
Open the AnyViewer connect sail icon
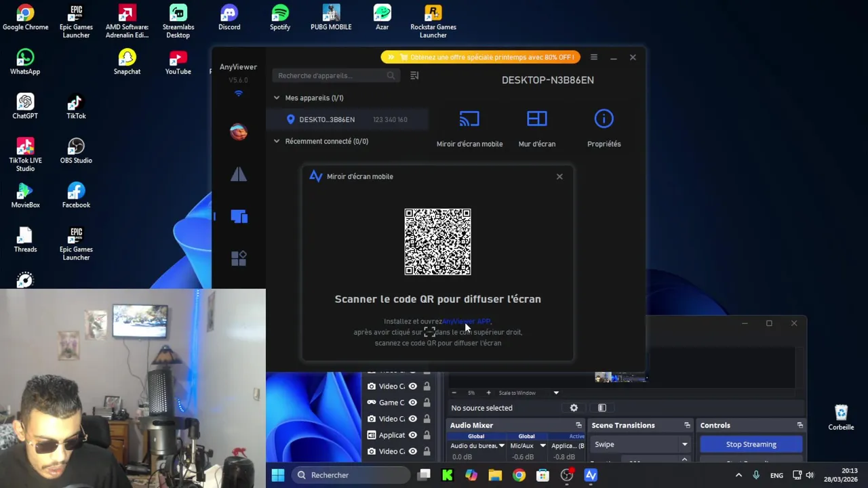(239, 174)
